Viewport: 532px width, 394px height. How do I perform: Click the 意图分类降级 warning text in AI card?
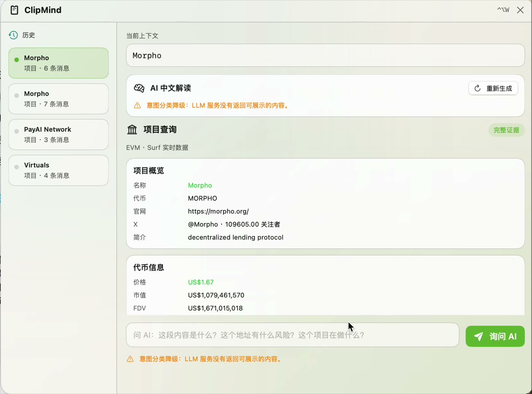[x=218, y=105]
